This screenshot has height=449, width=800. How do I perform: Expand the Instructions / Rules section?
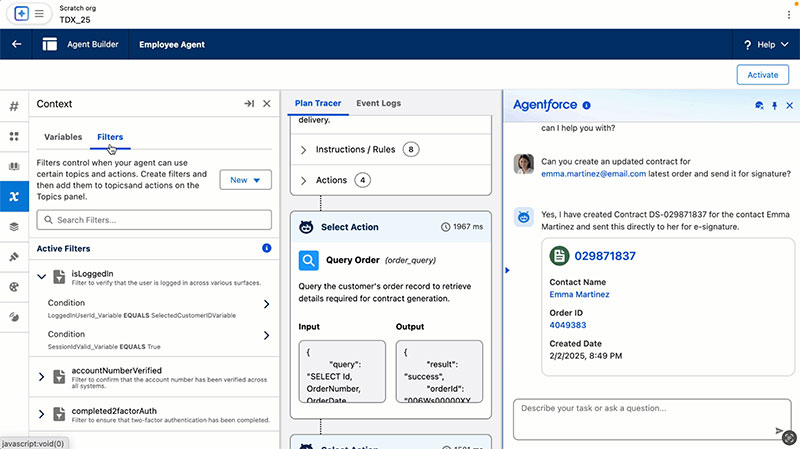304,150
